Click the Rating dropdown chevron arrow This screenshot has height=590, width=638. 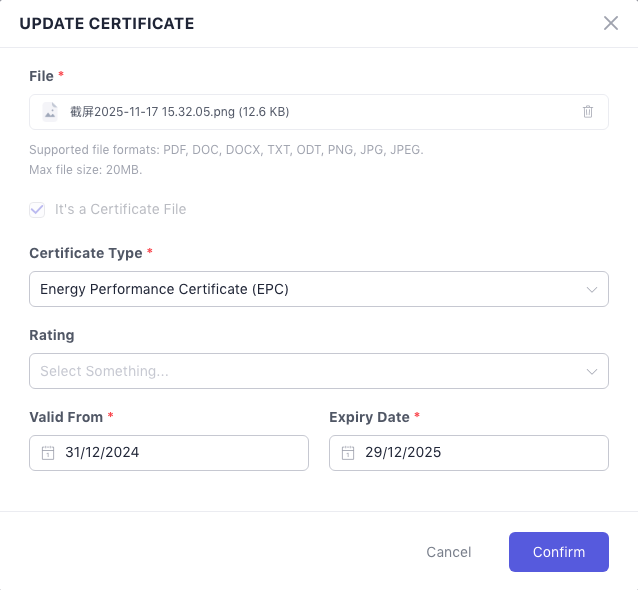tap(590, 371)
